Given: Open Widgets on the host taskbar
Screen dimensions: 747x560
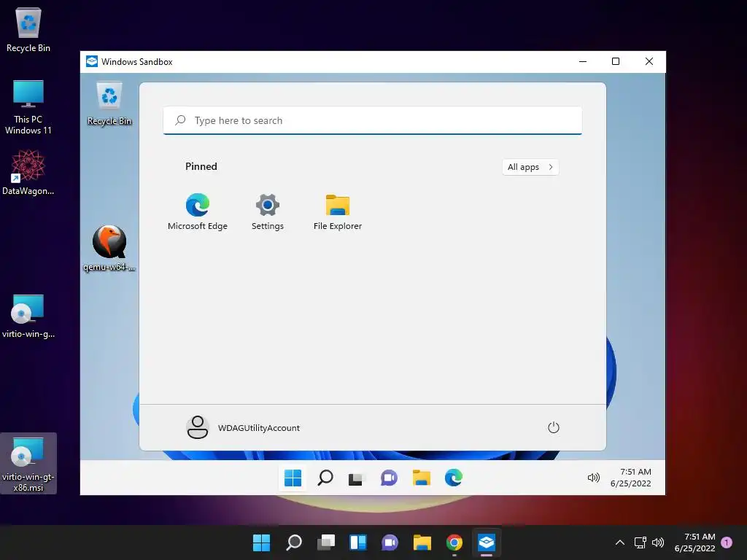Looking at the screenshot, I should [x=357, y=542].
